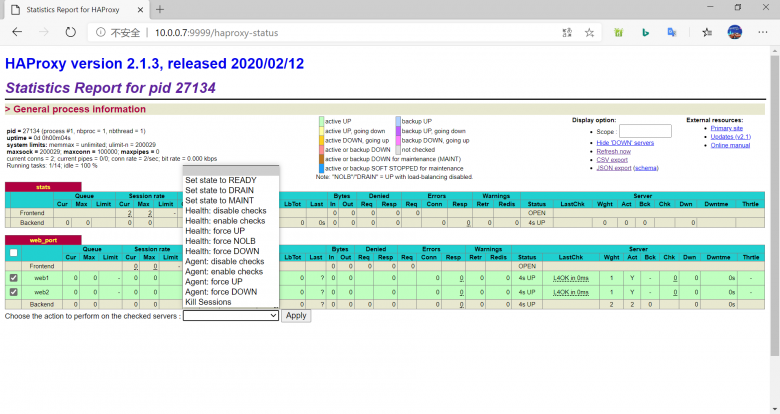Choose 'Set state to MAINT' option
The height and width of the screenshot is (414, 780).
pyautogui.click(x=220, y=201)
